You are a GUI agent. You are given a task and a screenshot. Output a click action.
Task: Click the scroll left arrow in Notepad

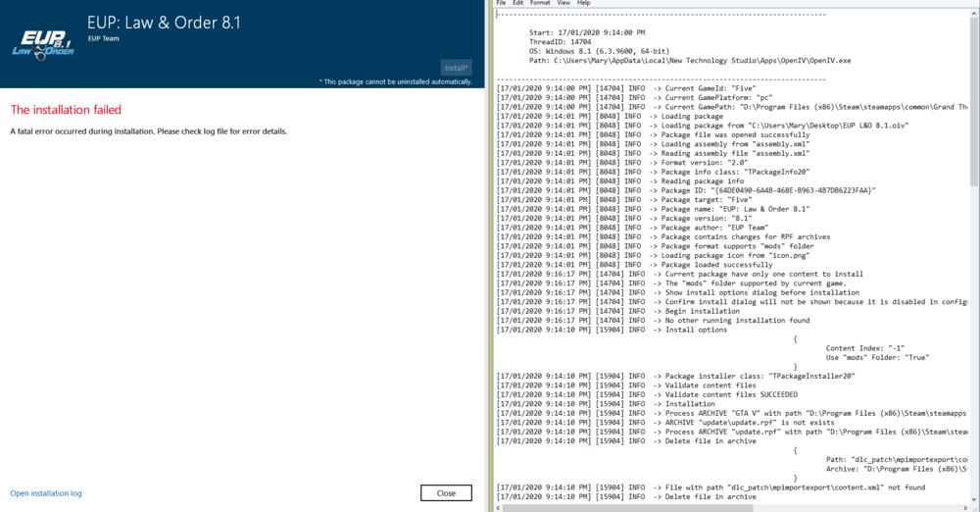pos(498,508)
